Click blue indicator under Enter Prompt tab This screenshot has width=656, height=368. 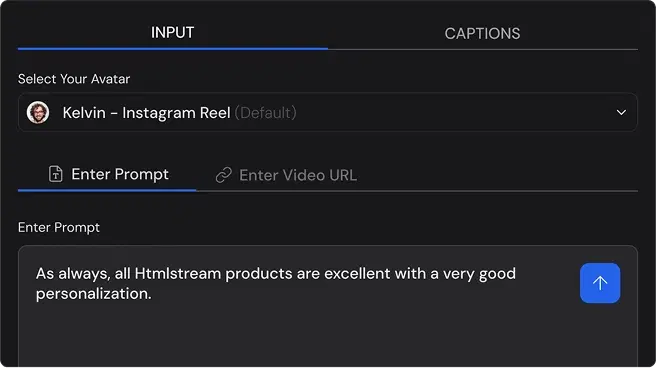tap(107, 190)
